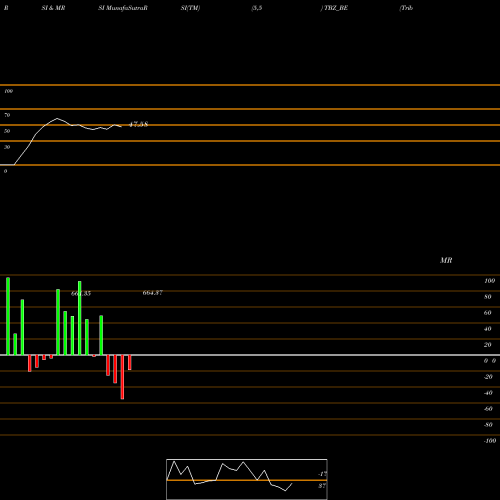500x500 pixels.
Task: Open the mini line chart thumbnail at bottom
Action: coord(247,479)
